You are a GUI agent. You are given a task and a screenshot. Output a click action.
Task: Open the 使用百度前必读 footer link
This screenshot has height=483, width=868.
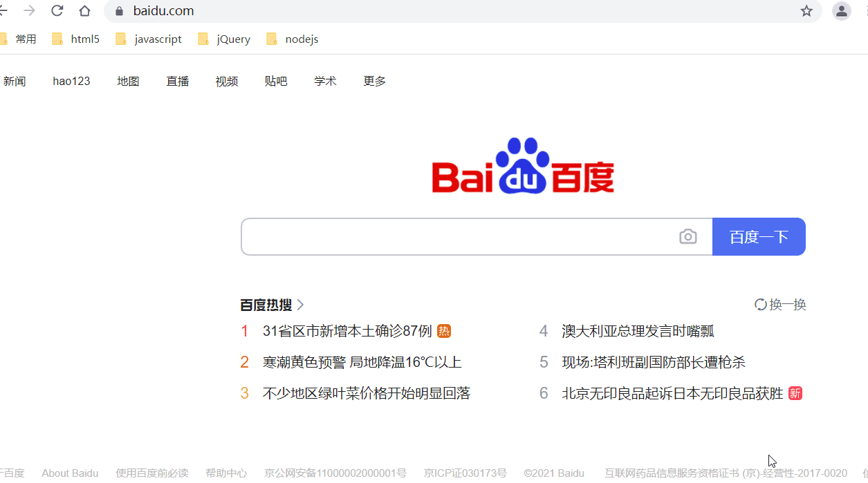tap(152, 473)
